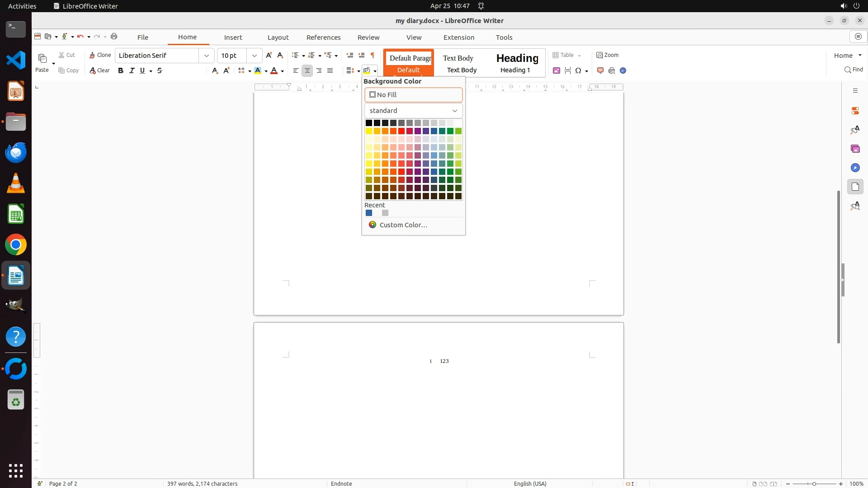Open the font size dropdown arrow

pyautogui.click(x=255, y=56)
